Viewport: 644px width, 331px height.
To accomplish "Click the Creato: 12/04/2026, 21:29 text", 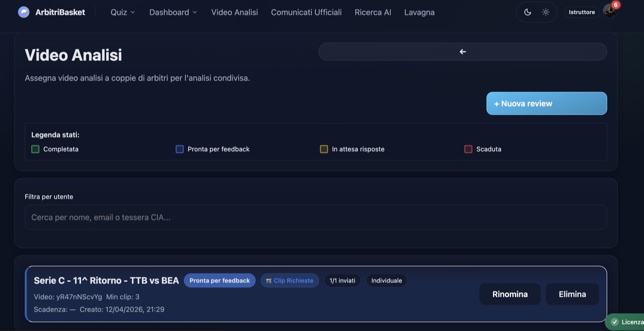I will pos(122,309).
